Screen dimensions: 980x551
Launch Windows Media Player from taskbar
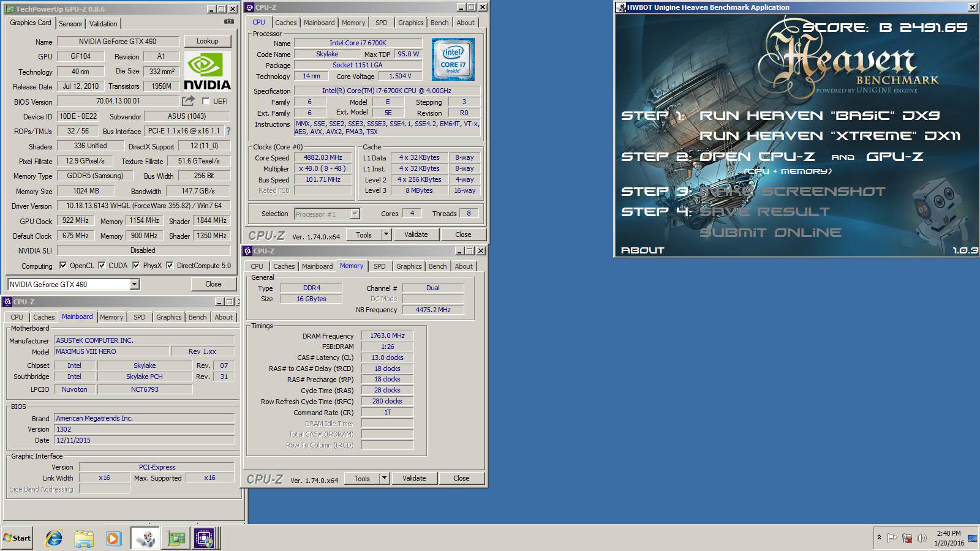[x=113, y=538]
